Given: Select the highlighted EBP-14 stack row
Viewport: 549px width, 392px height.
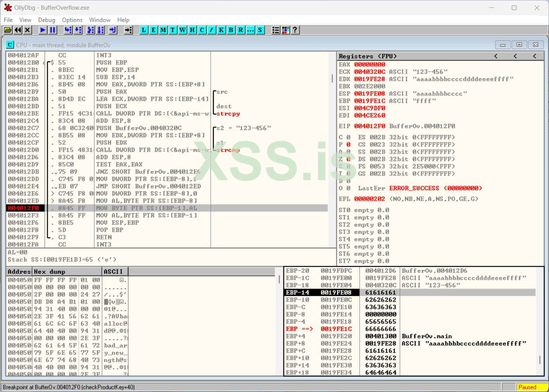Looking at the screenshot, I should pos(410,293).
